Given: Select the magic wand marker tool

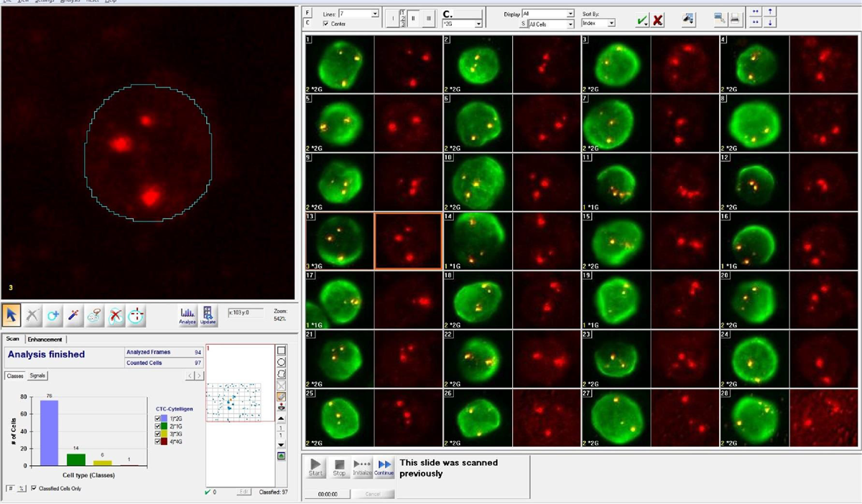Looking at the screenshot, I should pos(74,314).
